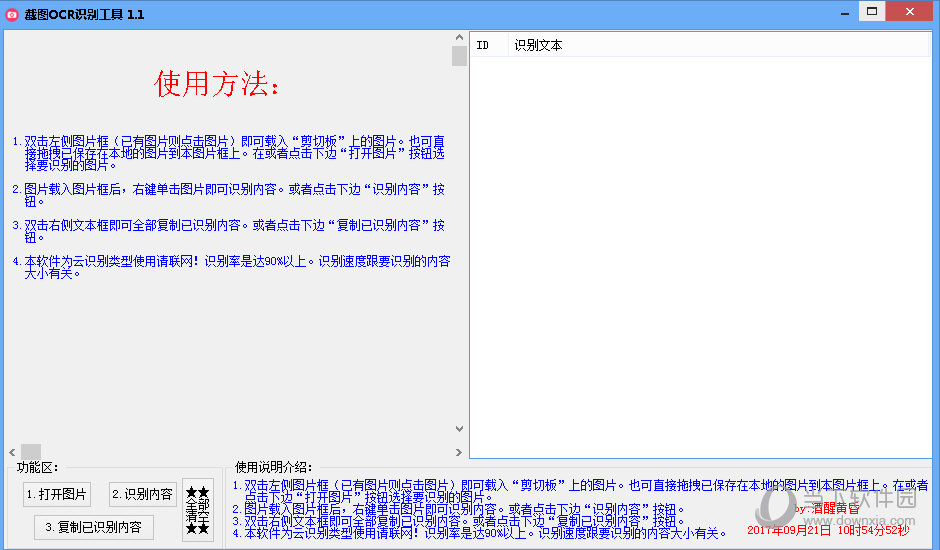Screen dimensions: 940x550
Task: Maximize the 截图OCR识别工具 window
Action: (872, 11)
